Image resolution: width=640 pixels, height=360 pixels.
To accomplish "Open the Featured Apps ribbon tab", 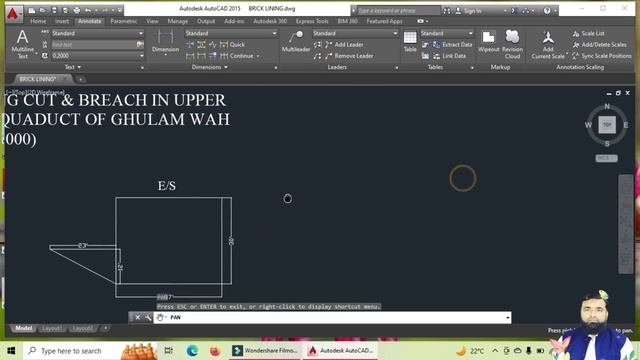I will (384, 21).
